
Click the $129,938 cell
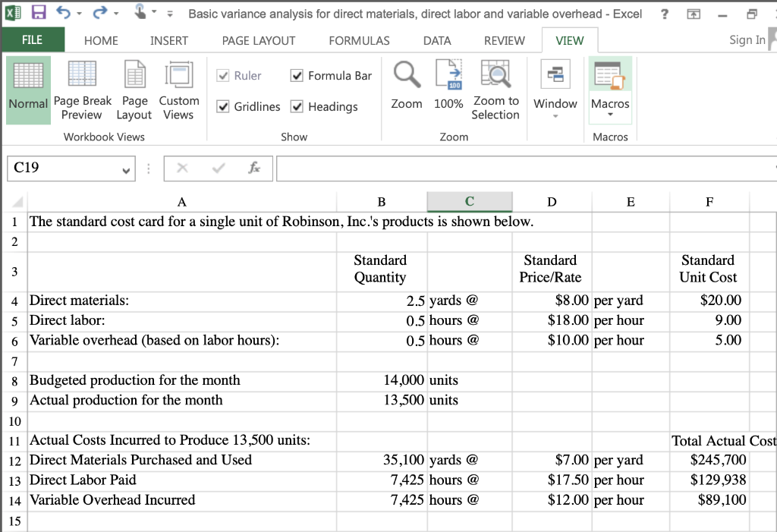[709, 481]
